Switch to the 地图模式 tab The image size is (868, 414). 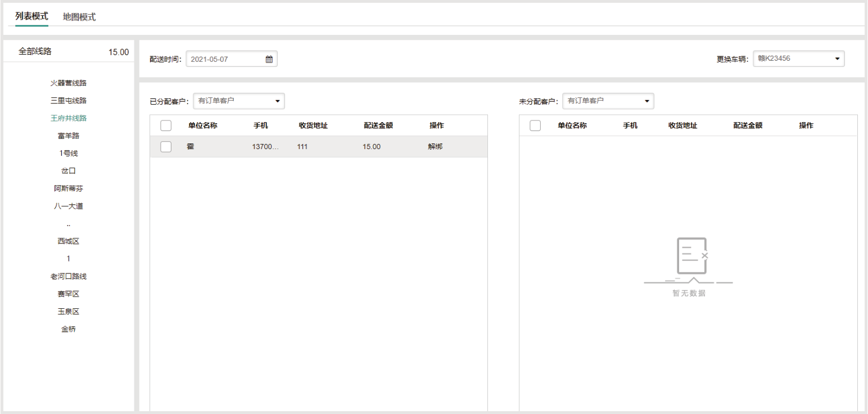(x=79, y=17)
